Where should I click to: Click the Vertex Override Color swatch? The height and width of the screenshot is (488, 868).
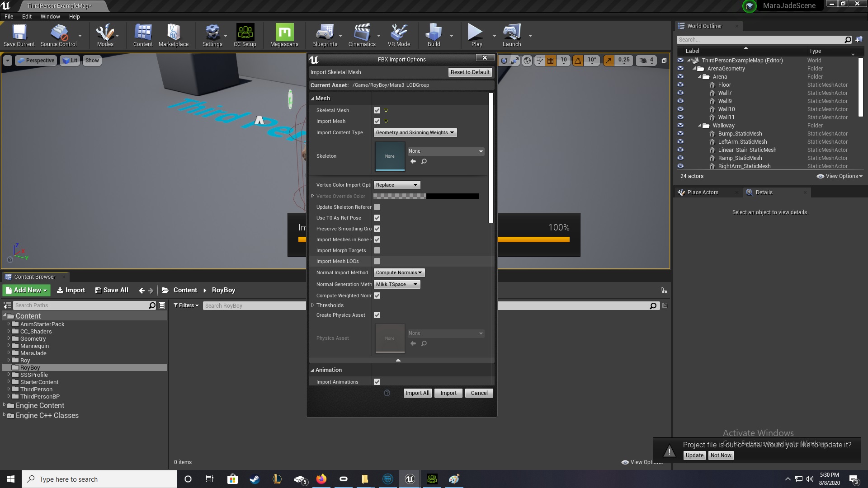426,196
